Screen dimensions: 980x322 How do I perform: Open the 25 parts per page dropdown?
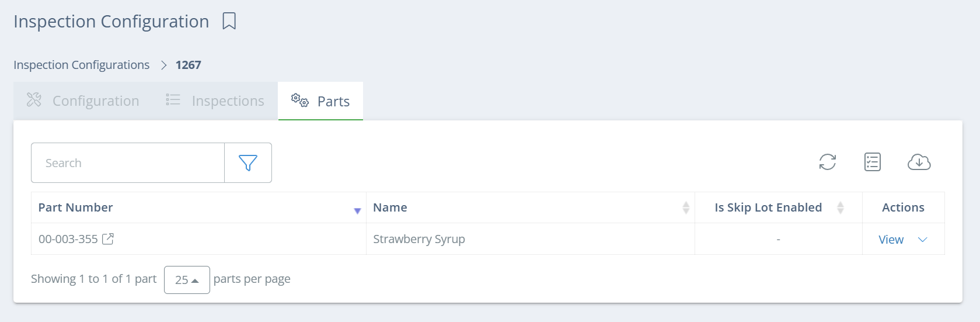pos(187,280)
